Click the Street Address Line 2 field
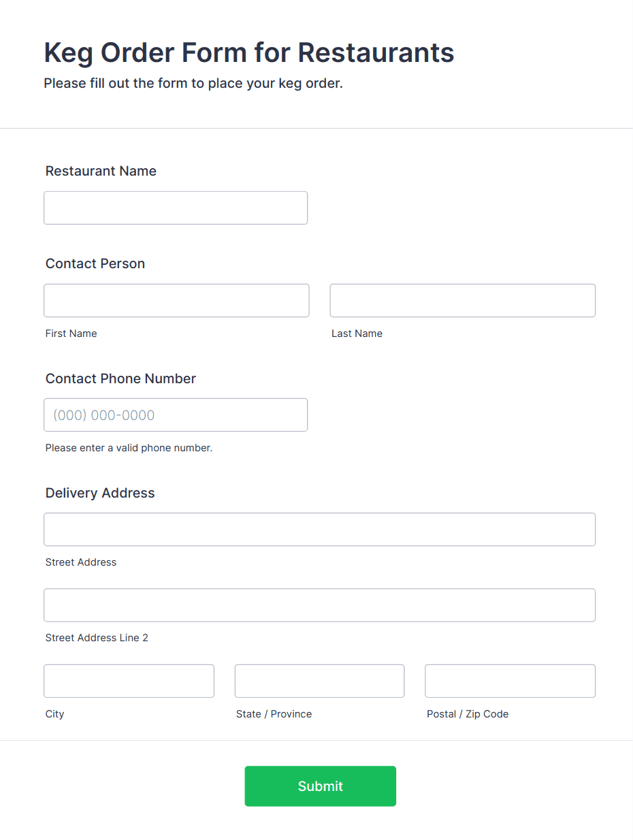This screenshot has width=633, height=840. 319,604
